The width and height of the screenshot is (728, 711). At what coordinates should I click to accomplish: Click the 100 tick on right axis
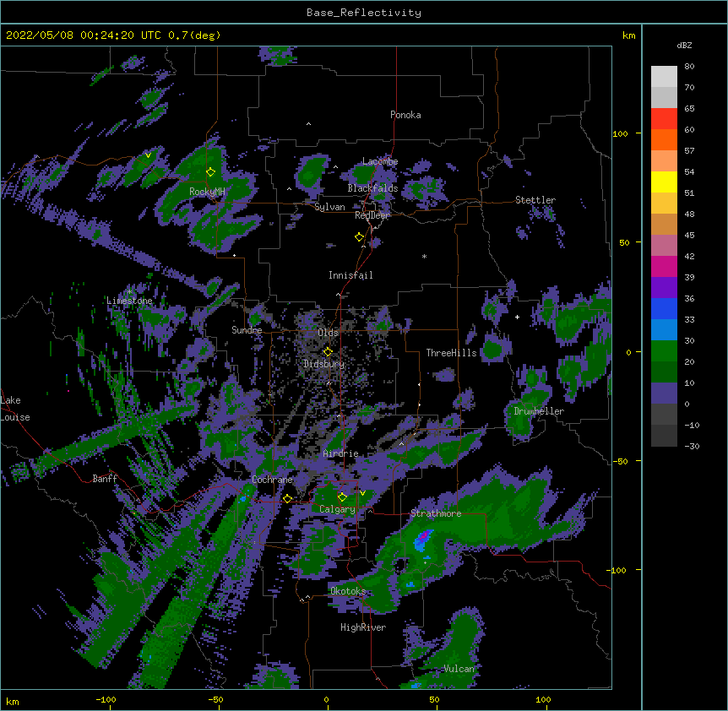(x=620, y=133)
